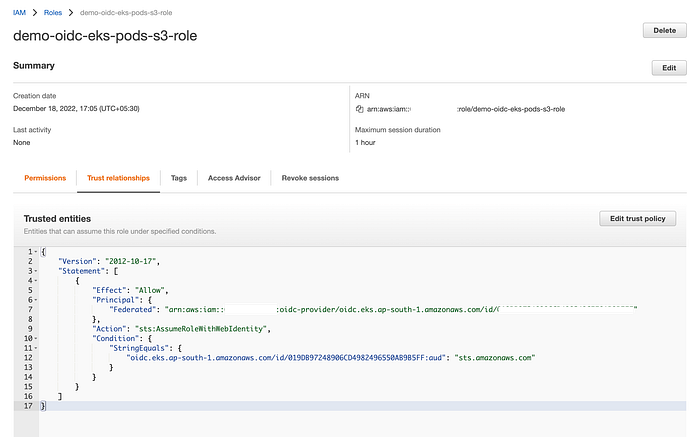Click the sts:AssumeRoleWithWebIdentity action text
The image size is (700, 437).
click(203, 329)
